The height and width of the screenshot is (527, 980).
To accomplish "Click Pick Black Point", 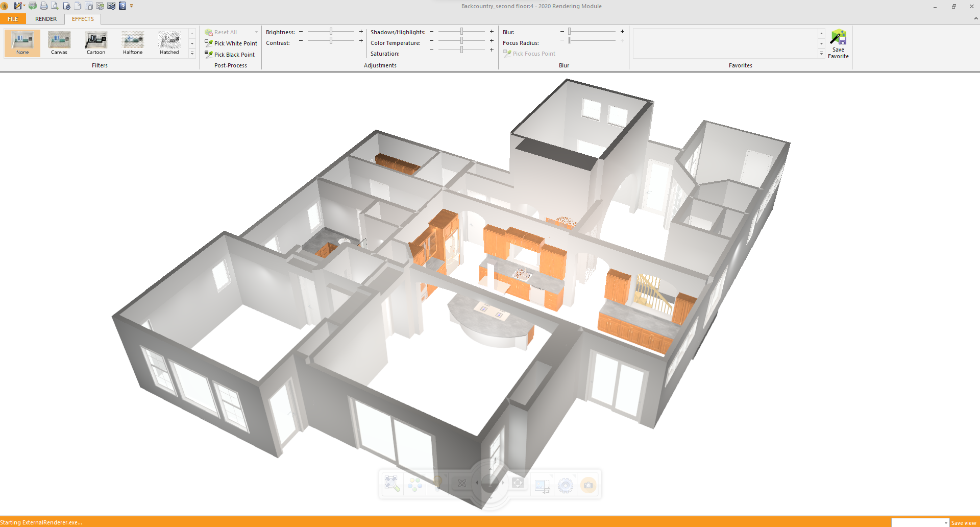I will pyautogui.click(x=230, y=55).
